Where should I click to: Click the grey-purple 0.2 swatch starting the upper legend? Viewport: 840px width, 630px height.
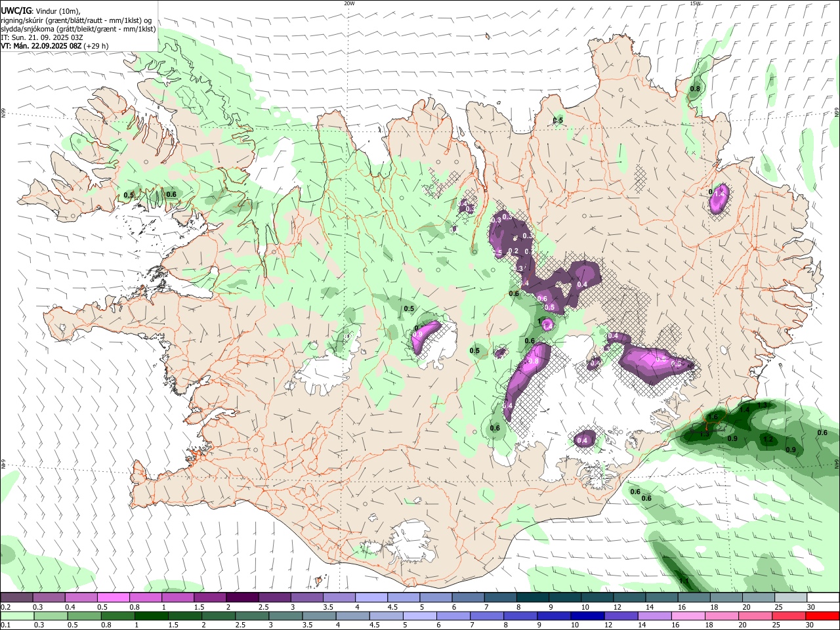pyautogui.click(x=17, y=598)
